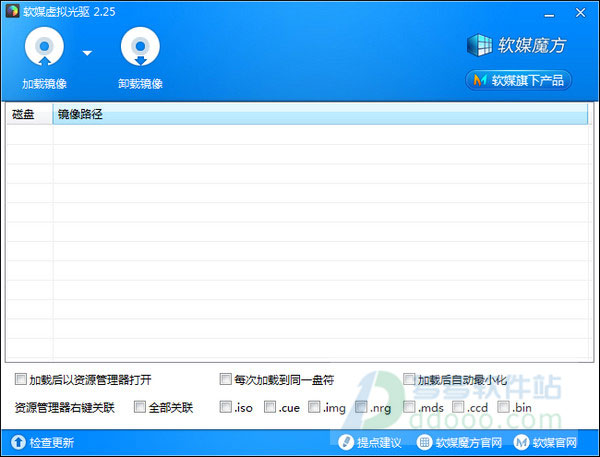
Task: Check the .mds association checkbox
Action: (409, 407)
